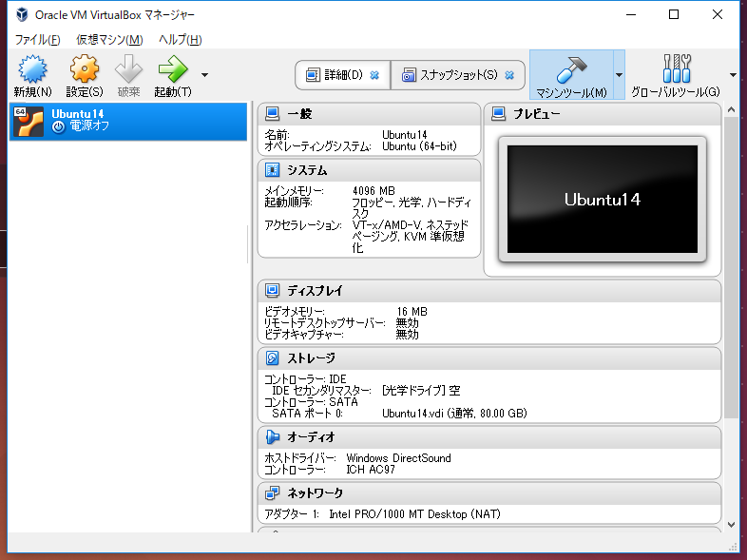Screen dimensions: 747x560
Task: Select the Ubuntu14 virtual machine entry
Action: click(128, 121)
